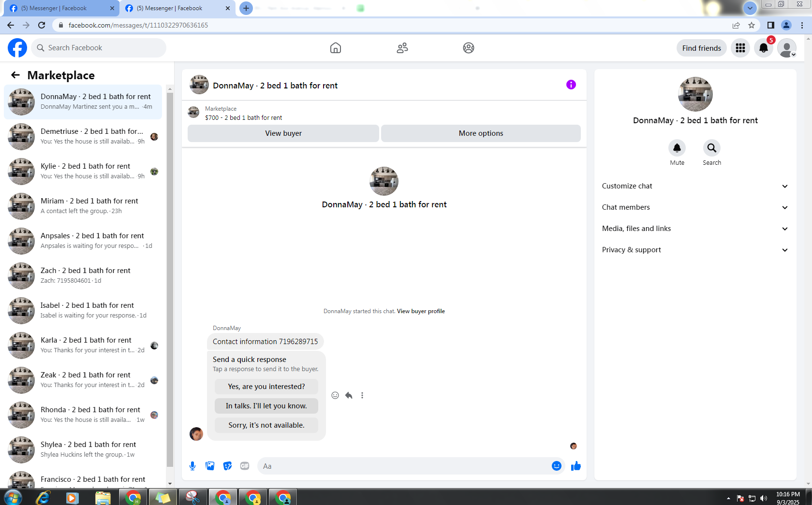Viewport: 812px width, 505px height.
Task: Open the Zach conversation
Action: click(x=83, y=276)
